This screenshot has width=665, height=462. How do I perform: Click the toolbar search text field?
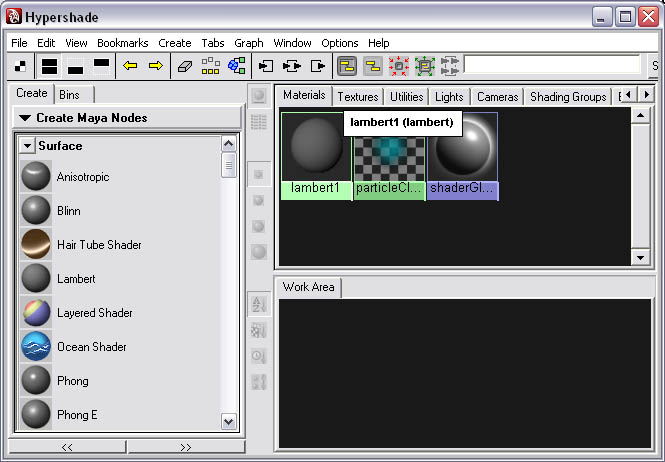[552, 65]
